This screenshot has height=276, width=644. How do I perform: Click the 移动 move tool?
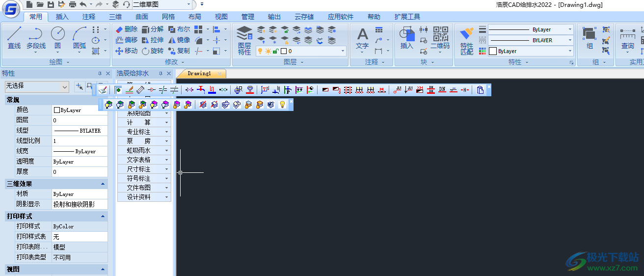pyautogui.click(x=127, y=51)
